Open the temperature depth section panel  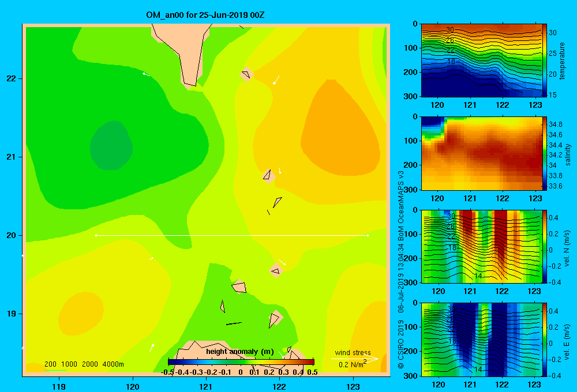tap(481, 61)
